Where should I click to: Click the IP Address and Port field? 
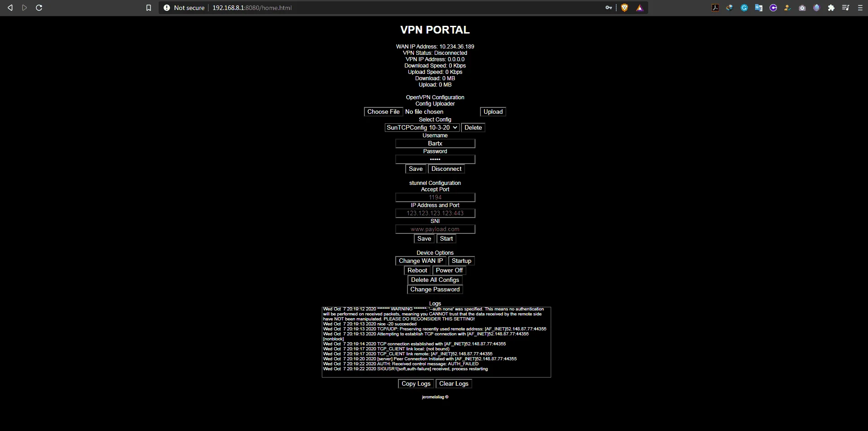pos(435,213)
